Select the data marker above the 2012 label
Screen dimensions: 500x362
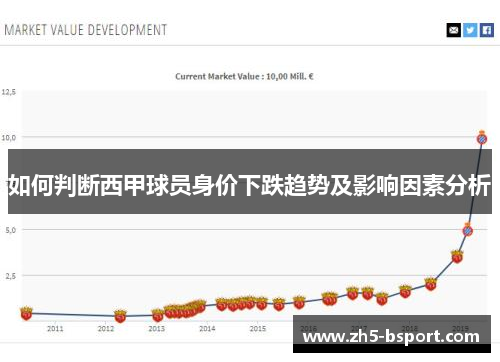point(120,315)
